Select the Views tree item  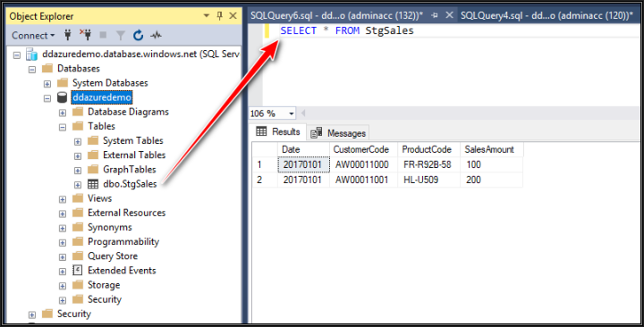click(x=100, y=198)
